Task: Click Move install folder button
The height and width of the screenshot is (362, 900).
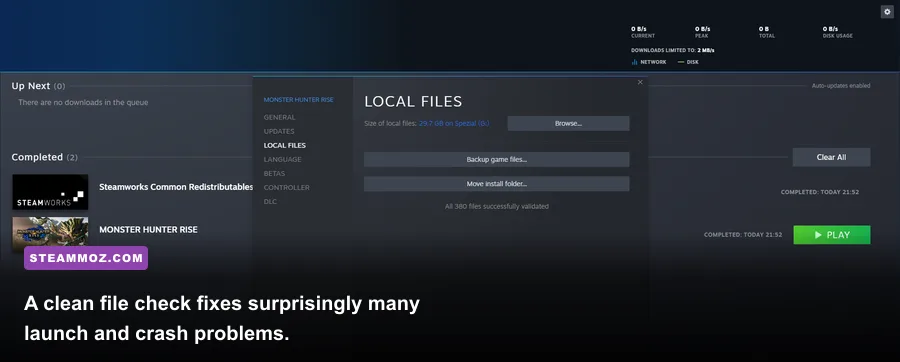Action: (496, 184)
